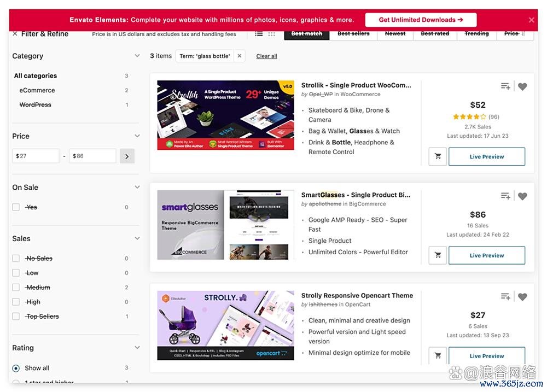
Task: Check the High sales filter
Action: click(16, 302)
